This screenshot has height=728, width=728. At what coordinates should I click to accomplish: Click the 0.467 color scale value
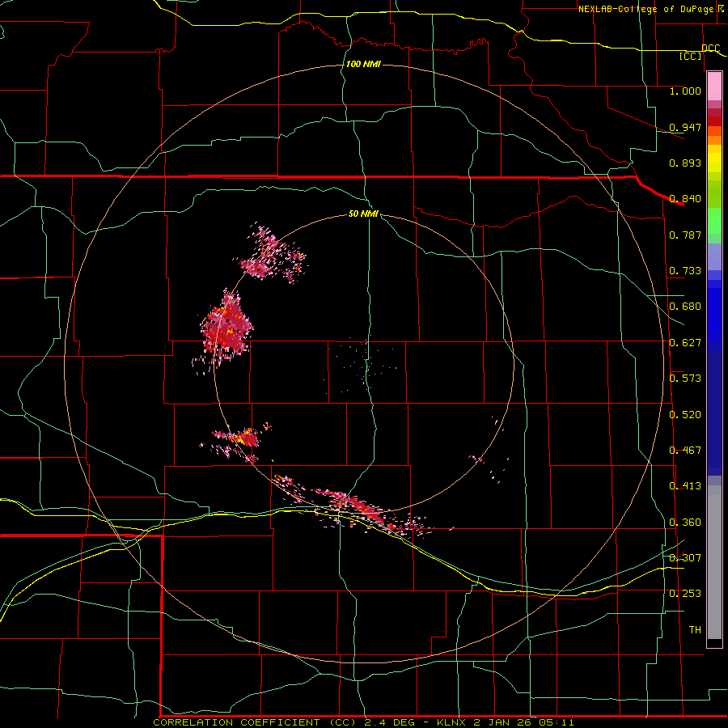pos(685,451)
